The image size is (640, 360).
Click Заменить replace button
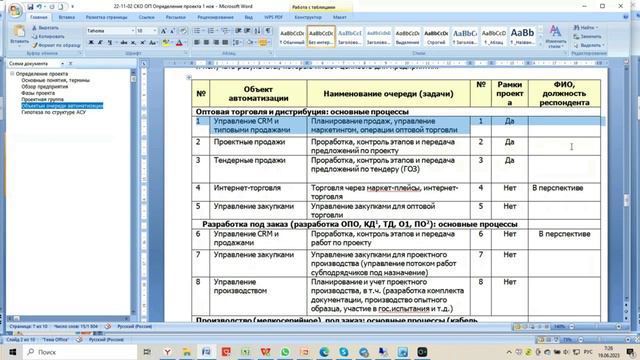(x=588, y=36)
